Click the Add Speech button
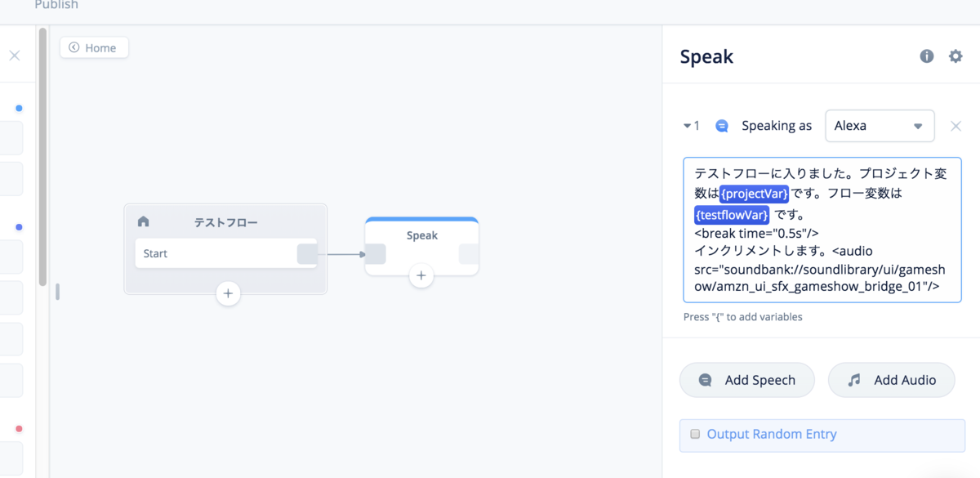This screenshot has width=980, height=478. click(747, 380)
